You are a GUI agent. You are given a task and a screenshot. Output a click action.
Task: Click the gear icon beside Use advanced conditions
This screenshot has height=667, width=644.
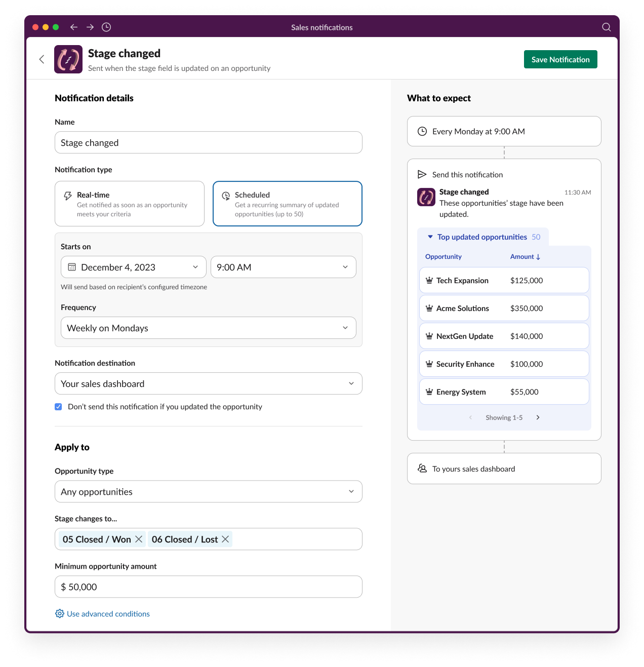[59, 613]
